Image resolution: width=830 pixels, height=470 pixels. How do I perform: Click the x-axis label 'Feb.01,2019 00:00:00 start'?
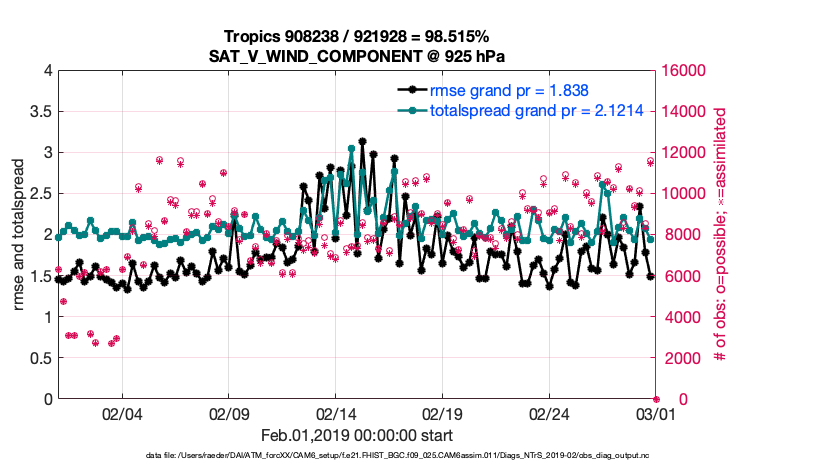[x=357, y=436]
